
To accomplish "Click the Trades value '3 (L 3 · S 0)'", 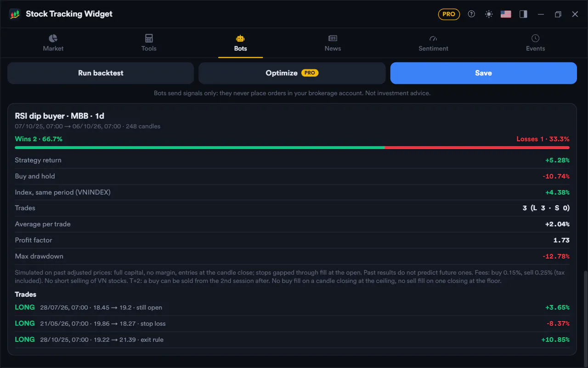I will click(546, 208).
